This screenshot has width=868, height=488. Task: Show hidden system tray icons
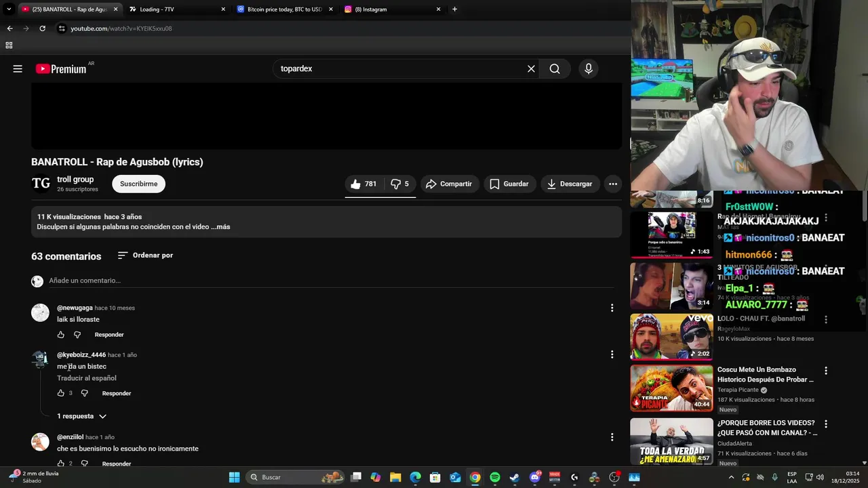731,477
